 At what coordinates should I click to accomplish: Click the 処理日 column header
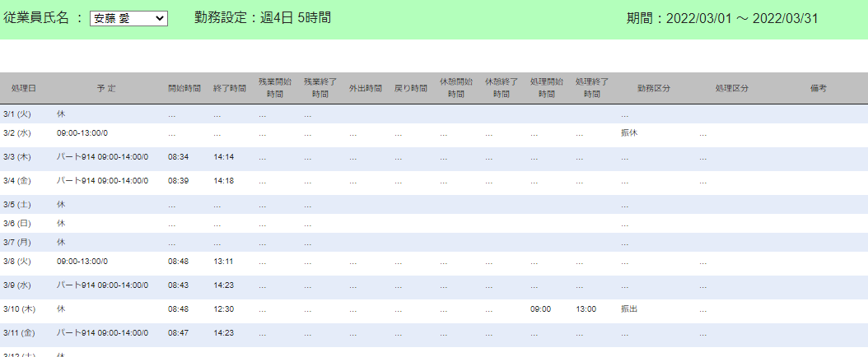tap(24, 88)
